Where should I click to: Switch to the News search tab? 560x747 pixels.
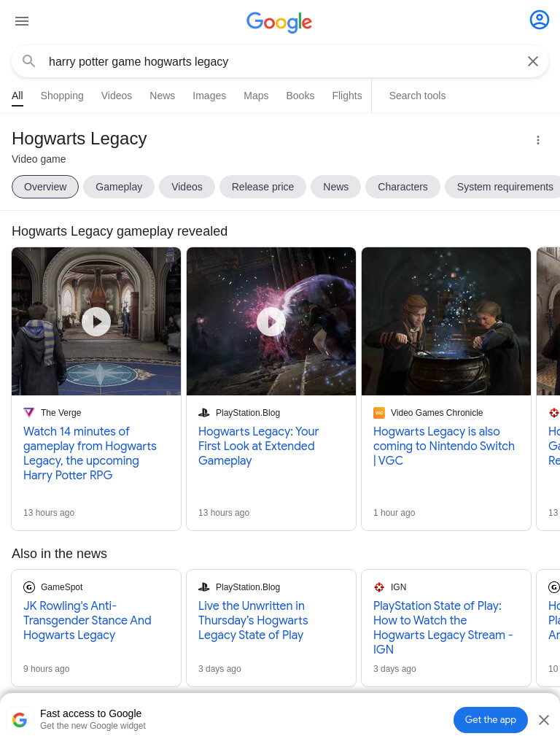[x=163, y=96]
